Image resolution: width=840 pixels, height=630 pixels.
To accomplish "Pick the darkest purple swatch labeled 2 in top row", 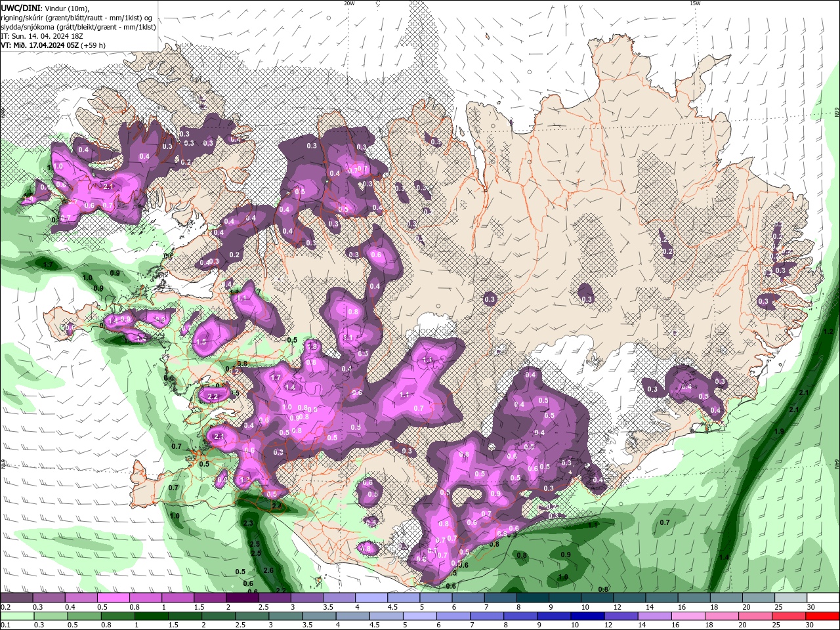I will 243,598.
